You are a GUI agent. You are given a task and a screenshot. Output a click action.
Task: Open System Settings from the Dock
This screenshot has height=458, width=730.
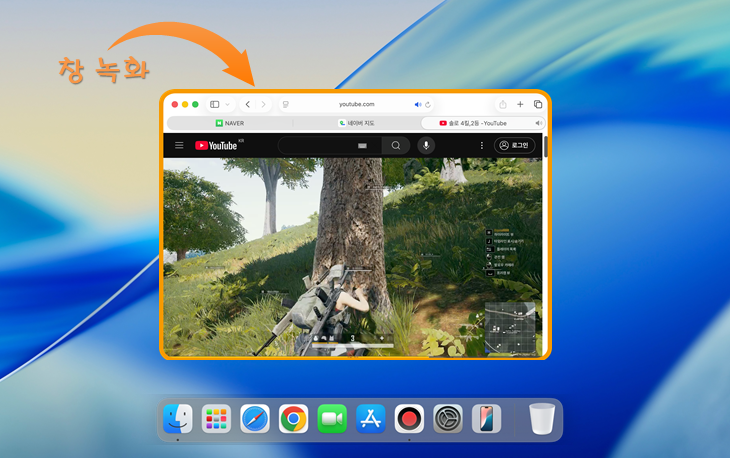448,419
